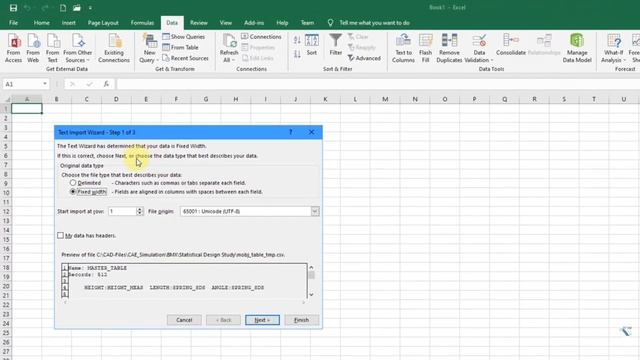The height and width of the screenshot is (360, 640).
Task: Open Refresh All dropdown
Action: click(229, 48)
